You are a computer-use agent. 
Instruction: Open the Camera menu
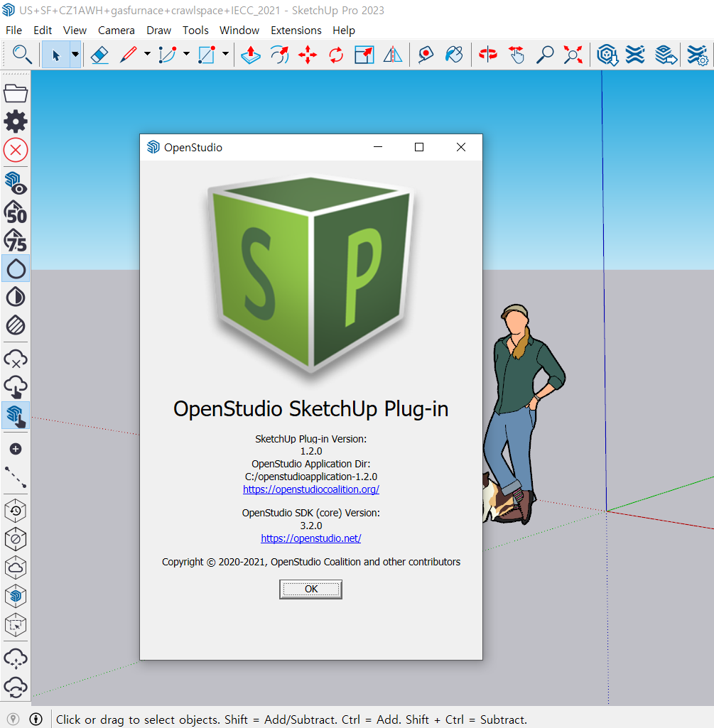(x=116, y=30)
